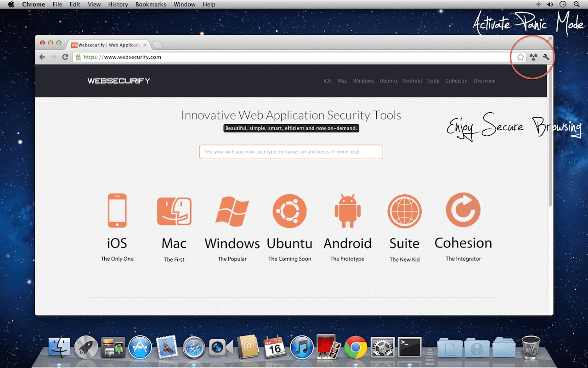Click Mac link in site header
The height and width of the screenshot is (368, 588).
pyautogui.click(x=342, y=81)
